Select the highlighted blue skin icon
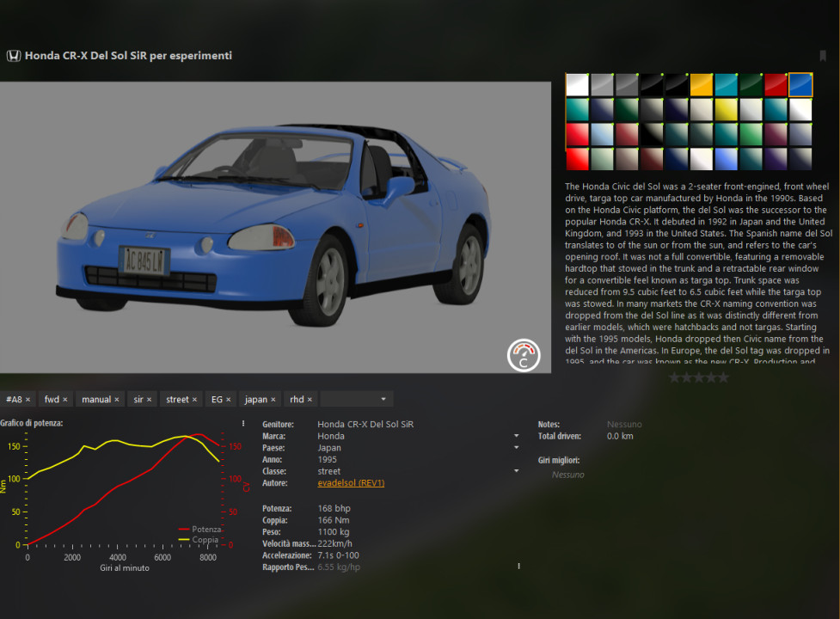The height and width of the screenshot is (619, 840). [800, 85]
